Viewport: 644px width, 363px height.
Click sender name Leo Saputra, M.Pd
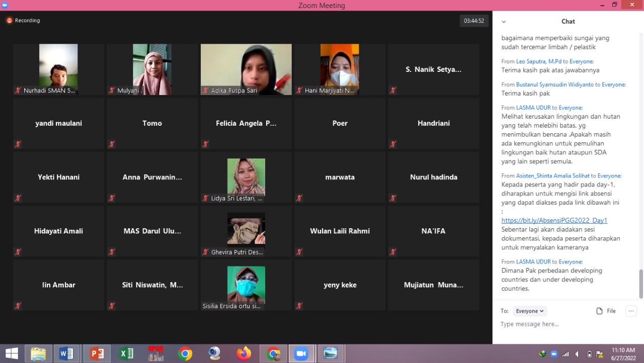point(538,61)
